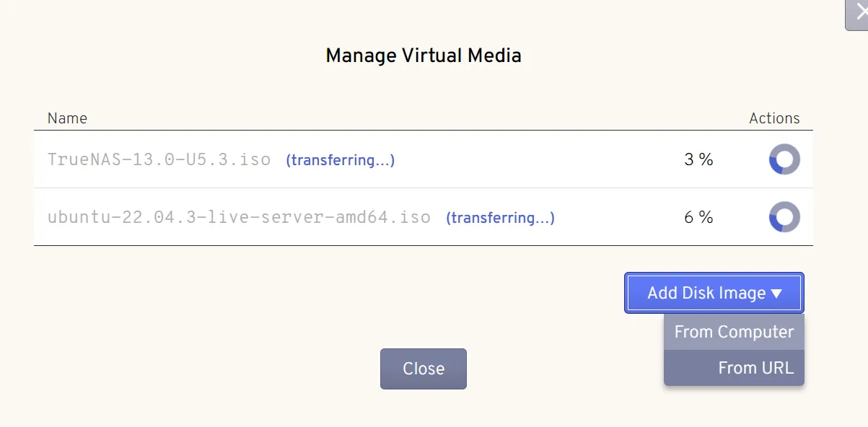Viewport: 868px width, 427px height.
Task: Select ubuntu-22.04.3-live-server-amd64.iso file name
Action: (x=239, y=217)
